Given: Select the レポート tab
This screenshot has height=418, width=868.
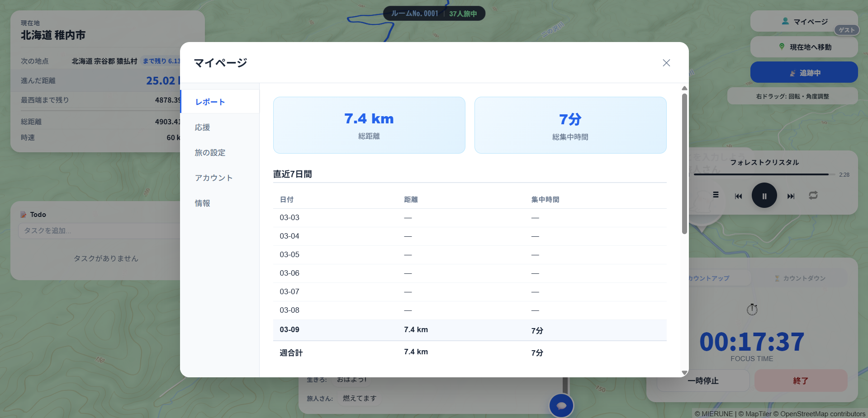Looking at the screenshot, I should [210, 102].
